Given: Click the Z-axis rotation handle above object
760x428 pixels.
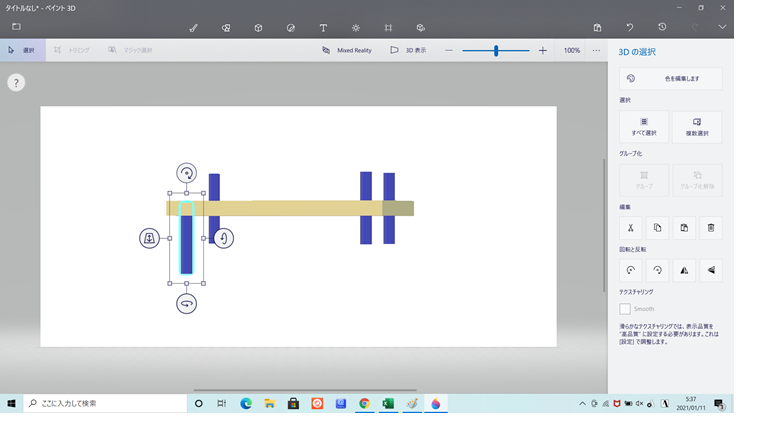Looking at the screenshot, I should tap(187, 173).
